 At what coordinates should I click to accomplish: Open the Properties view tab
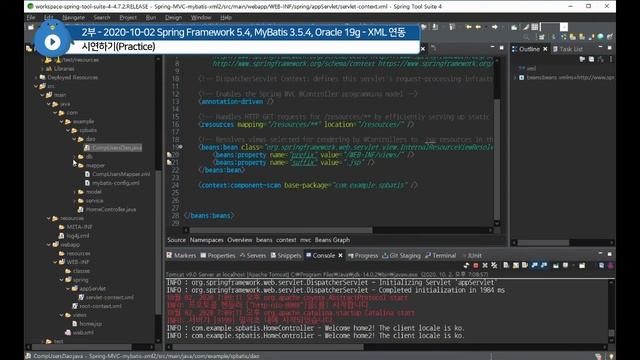218,256
